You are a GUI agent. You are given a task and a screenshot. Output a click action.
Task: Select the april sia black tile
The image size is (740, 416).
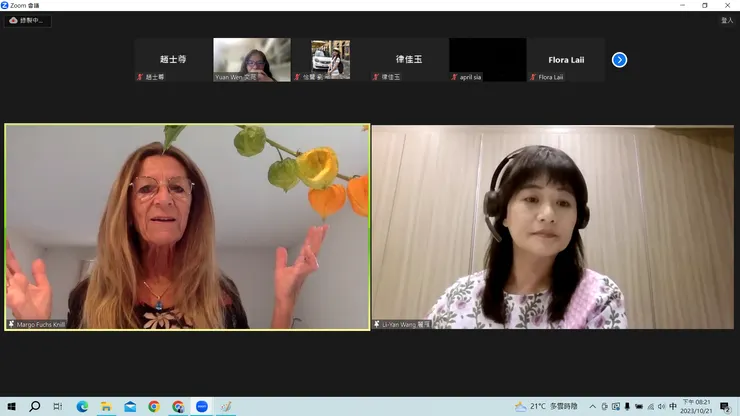click(488, 60)
